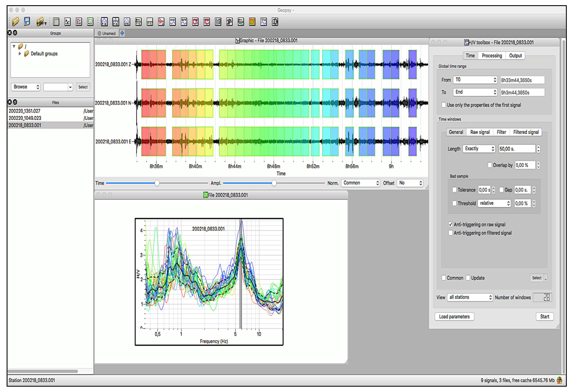Enable the 'Overlap by' checkbox
The height and width of the screenshot is (392, 574).
click(490, 165)
